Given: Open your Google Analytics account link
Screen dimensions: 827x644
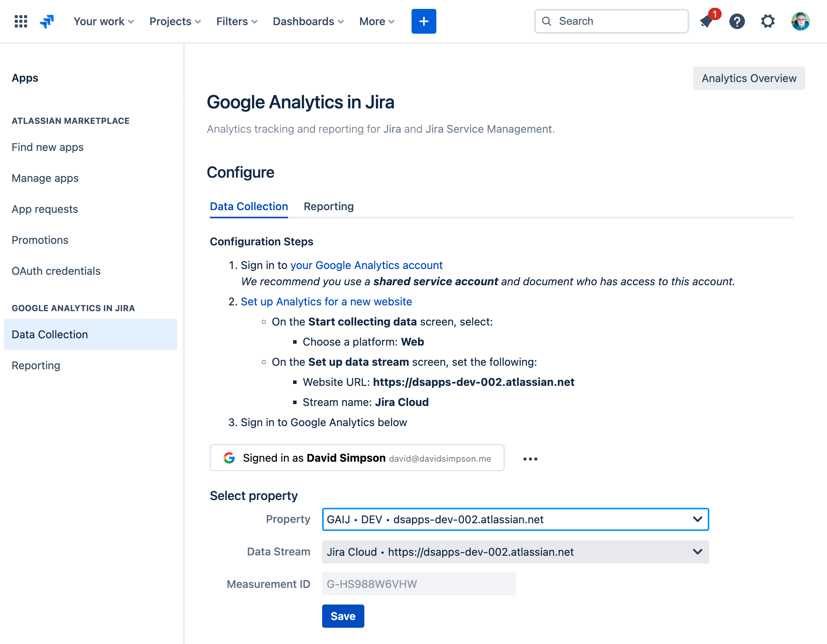Looking at the screenshot, I should (x=366, y=265).
